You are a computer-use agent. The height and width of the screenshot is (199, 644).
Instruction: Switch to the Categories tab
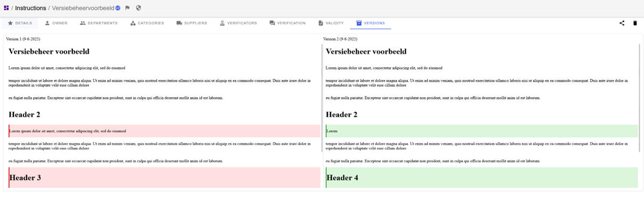[x=147, y=23]
